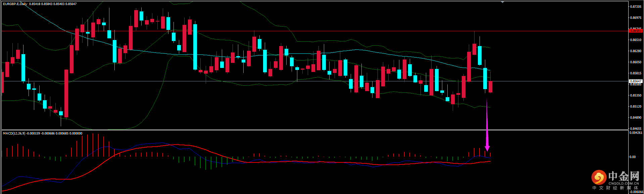644x194 pixels.
Task: Click the current price label 0.85647
Action: pos(635,81)
